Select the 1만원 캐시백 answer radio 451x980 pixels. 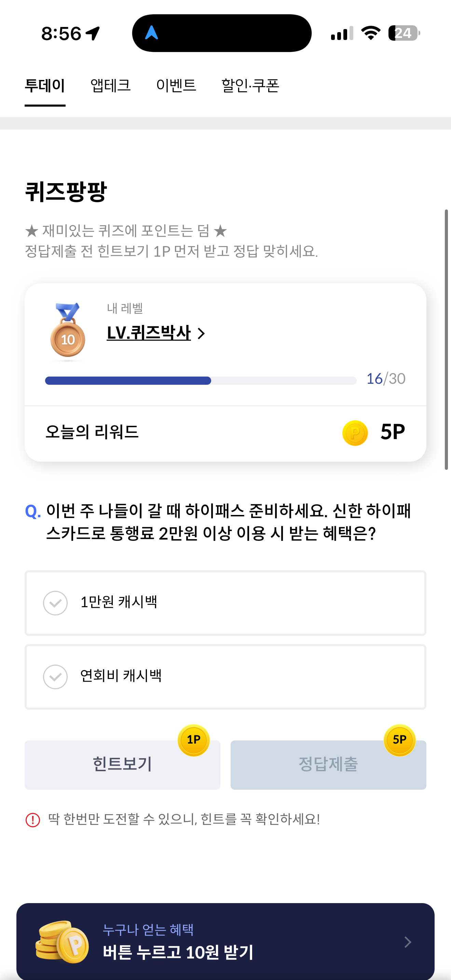[x=55, y=603]
